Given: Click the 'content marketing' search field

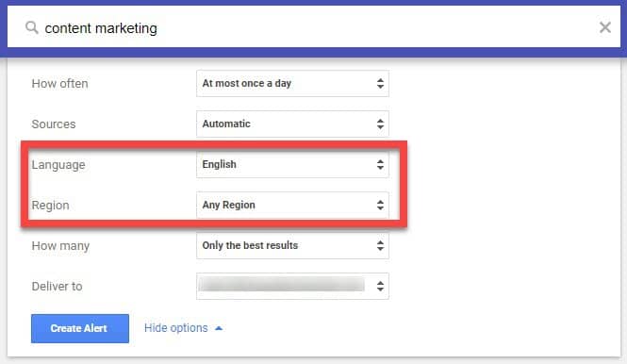Looking at the screenshot, I should tap(314, 27).
